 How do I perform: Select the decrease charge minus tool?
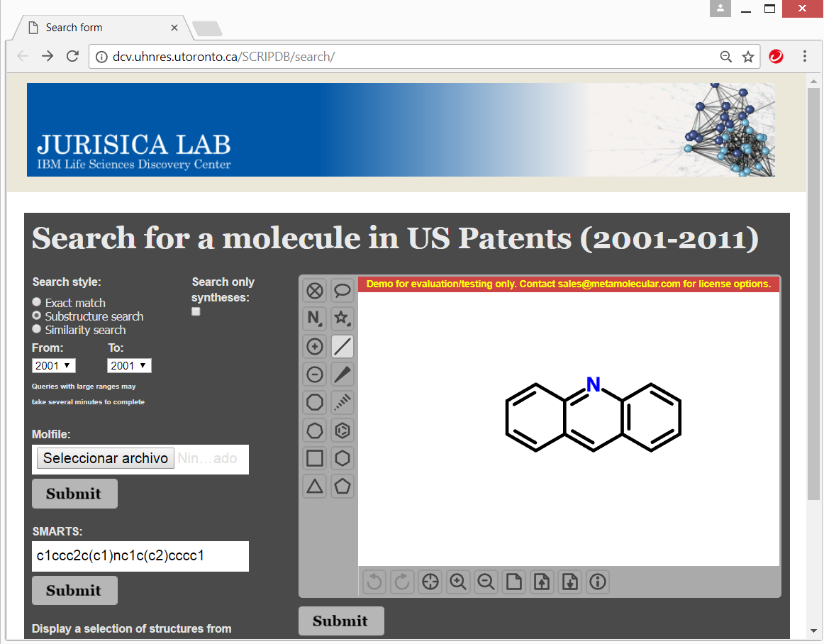(x=315, y=374)
